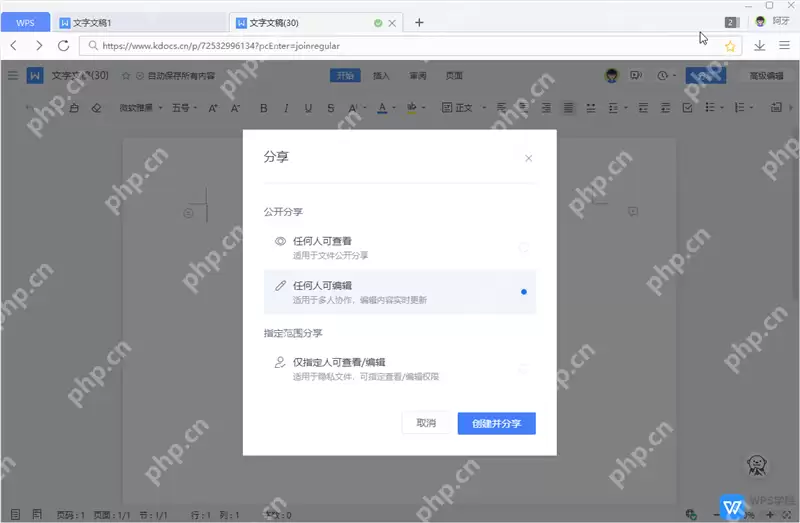
Task: Expand the highlight color dropdown arrow
Action: 424,108
